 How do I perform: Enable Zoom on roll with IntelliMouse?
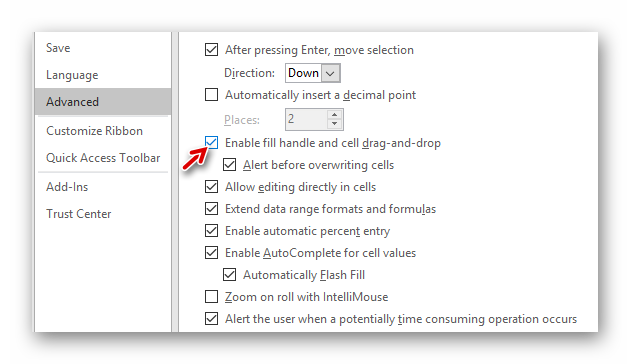pyautogui.click(x=211, y=297)
